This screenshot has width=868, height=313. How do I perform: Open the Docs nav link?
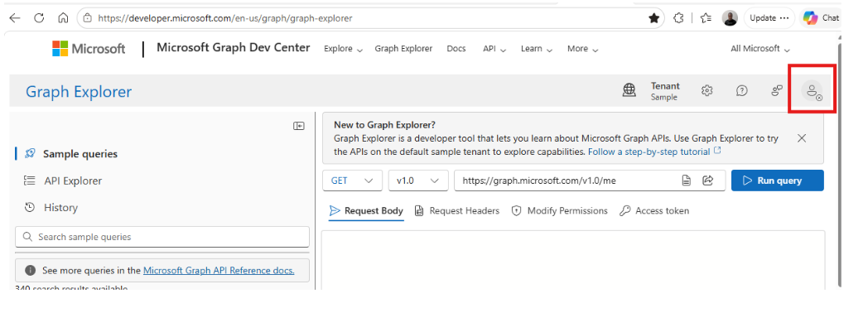[x=456, y=49]
